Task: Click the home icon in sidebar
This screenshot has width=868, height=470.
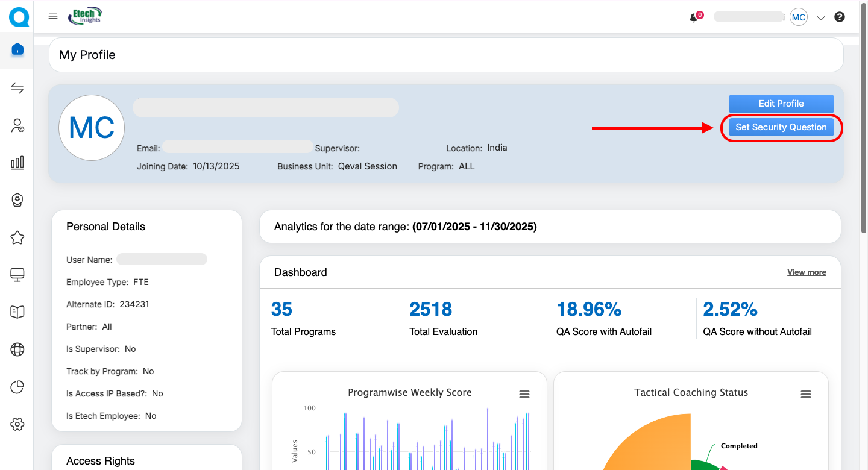Action: 17,49
